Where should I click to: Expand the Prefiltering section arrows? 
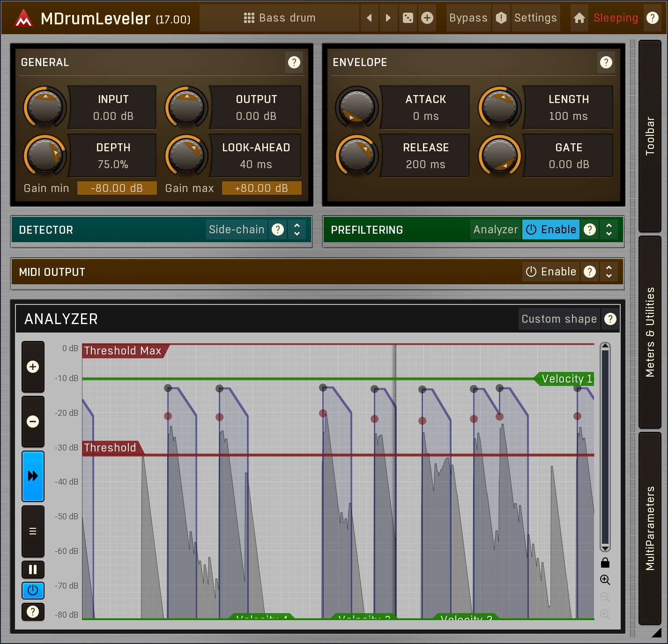pyautogui.click(x=609, y=229)
